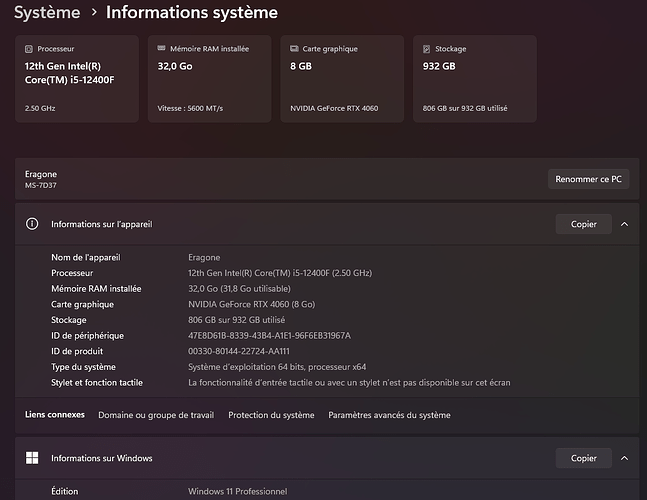This screenshot has height=500, width=647.
Task: Click the 'MS-7D37' model text
Action: (x=40, y=185)
